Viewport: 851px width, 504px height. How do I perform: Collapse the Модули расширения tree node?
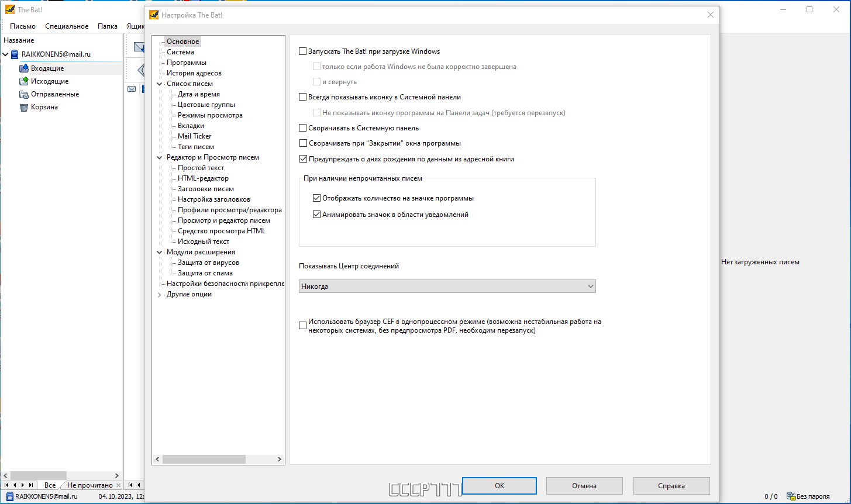pyautogui.click(x=159, y=252)
